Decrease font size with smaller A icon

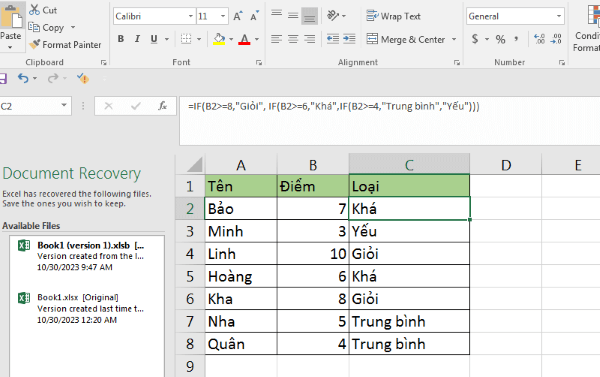(254, 16)
